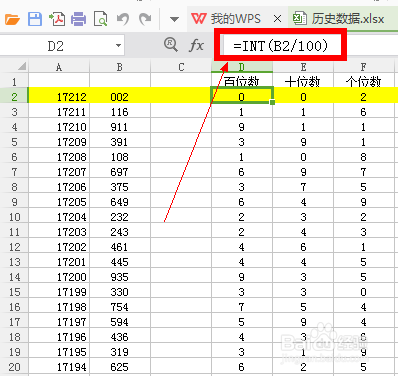The image size is (398, 376).
Task: Click the Print icon
Action: [79, 19]
